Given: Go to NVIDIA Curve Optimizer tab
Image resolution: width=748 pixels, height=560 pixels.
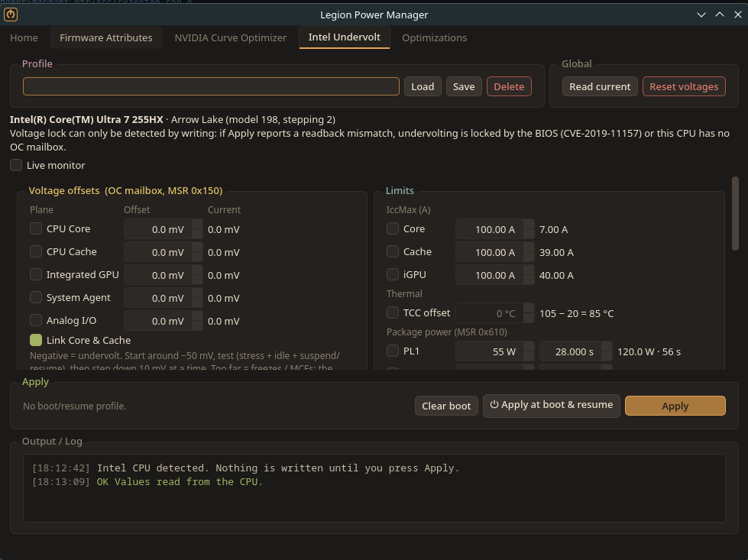Looking at the screenshot, I should 231,37.
